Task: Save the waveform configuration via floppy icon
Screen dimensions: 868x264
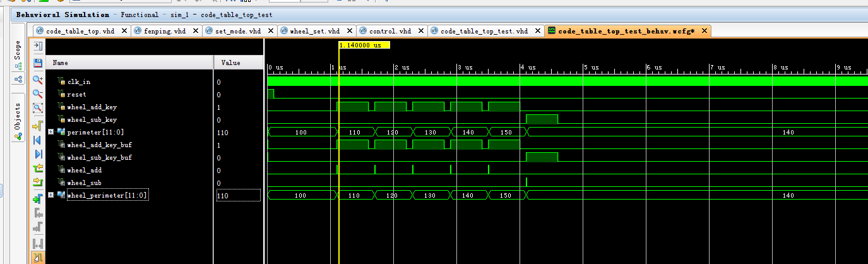Action: (37, 62)
